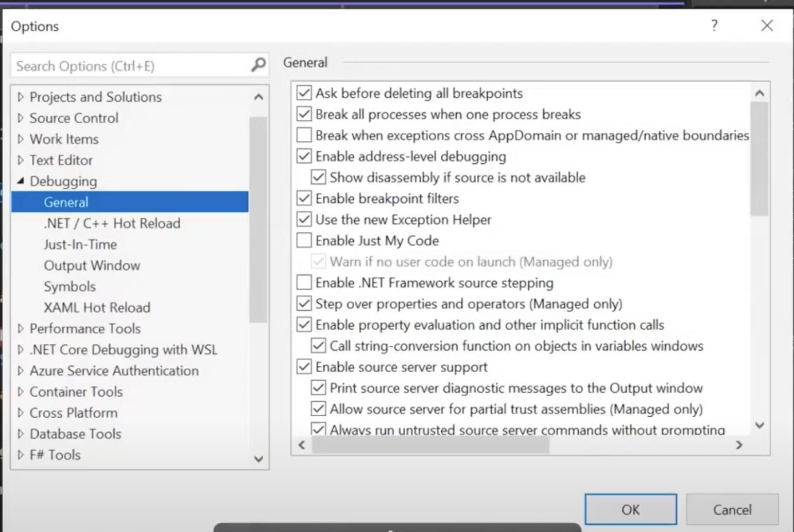
Task: Expand the Text Editor section
Action: [21, 160]
